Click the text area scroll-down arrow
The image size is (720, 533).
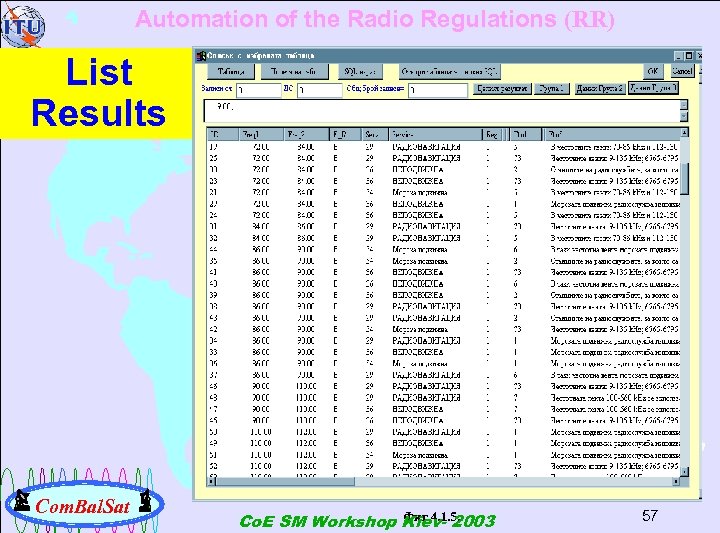[x=684, y=116]
